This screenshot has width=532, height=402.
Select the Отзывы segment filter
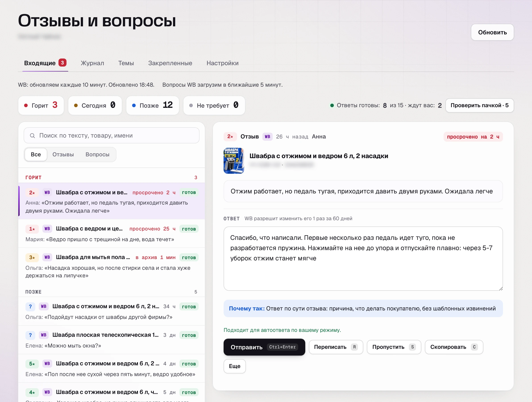[63, 154]
